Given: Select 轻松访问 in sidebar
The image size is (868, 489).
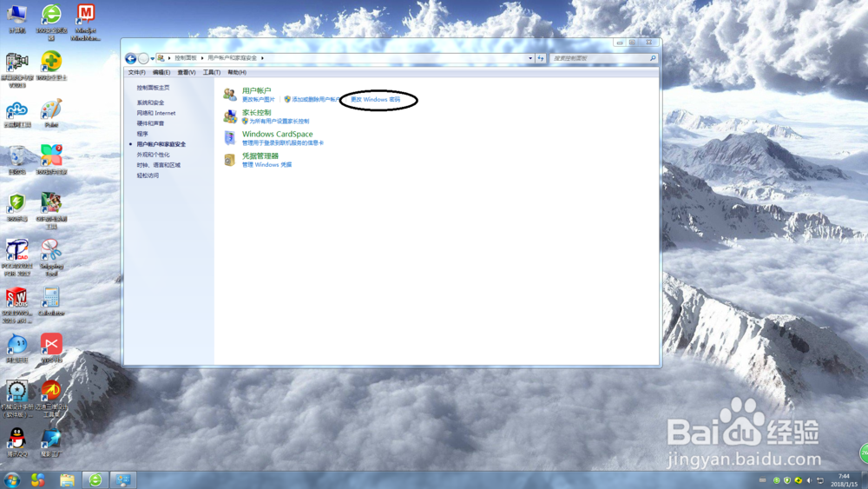Looking at the screenshot, I should click(x=148, y=175).
